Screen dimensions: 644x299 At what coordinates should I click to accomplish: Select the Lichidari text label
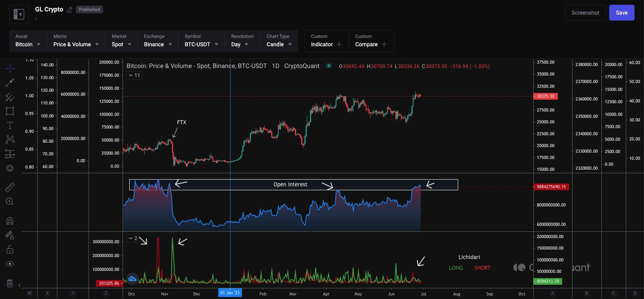469,257
